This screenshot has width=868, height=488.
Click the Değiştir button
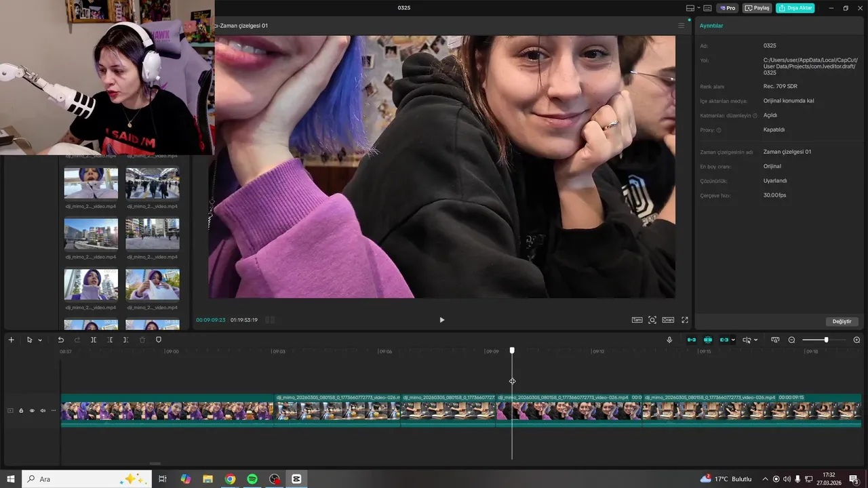click(842, 321)
